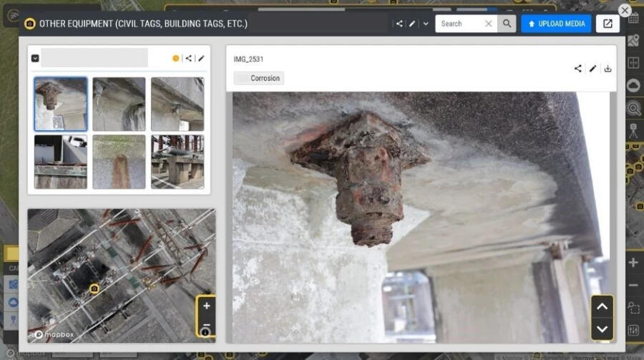
Task: Select the substation equipment thumbnail
Action: (177, 162)
